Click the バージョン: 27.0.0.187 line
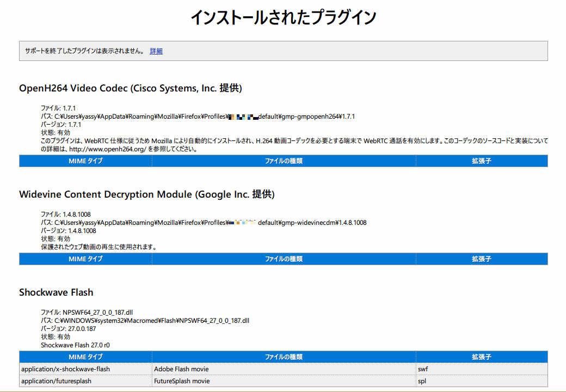This screenshot has height=392, width=566. 69,328
